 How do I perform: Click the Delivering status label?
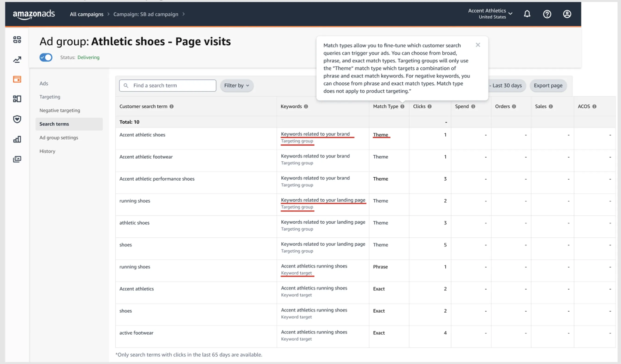pos(88,57)
